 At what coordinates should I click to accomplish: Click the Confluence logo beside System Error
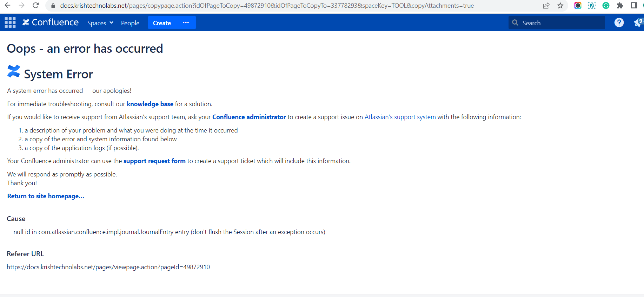(14, 71)
